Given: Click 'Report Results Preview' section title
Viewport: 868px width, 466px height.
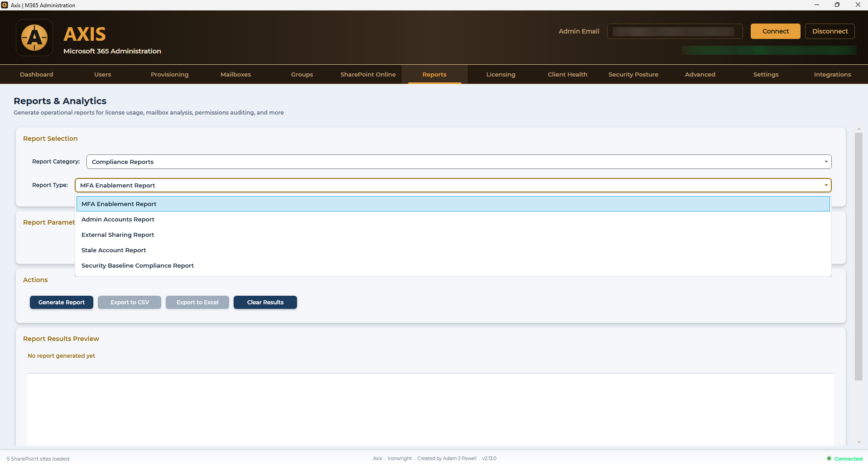Looking at the screenshot, I should [61, 339].
